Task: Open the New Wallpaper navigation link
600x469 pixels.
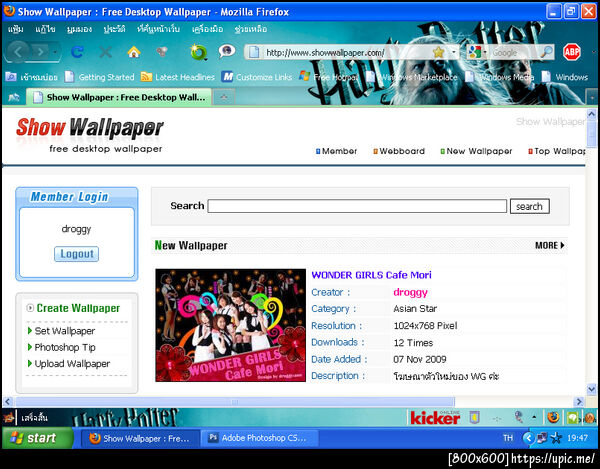Action: point(476,151)
